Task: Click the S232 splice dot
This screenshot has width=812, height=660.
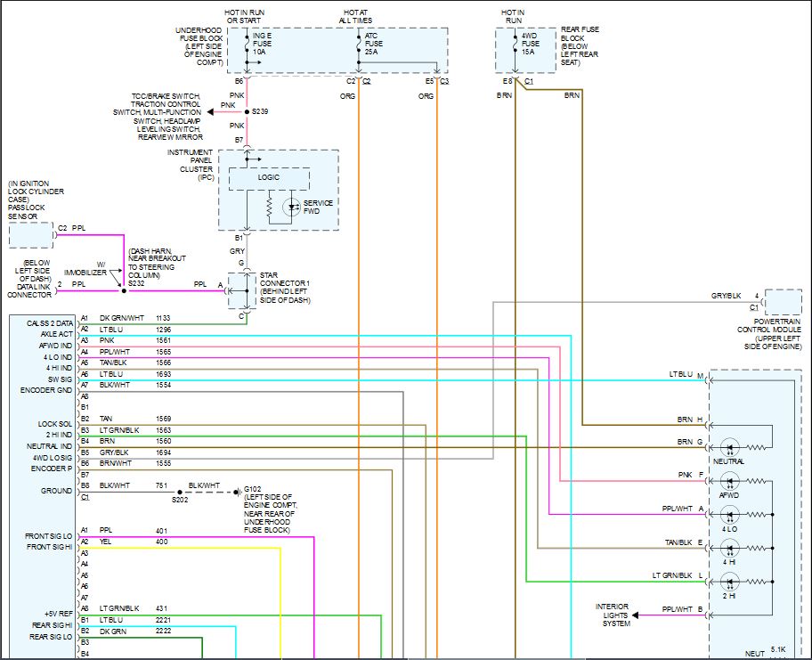Action: pyautogui.click(x=124, y=291)
